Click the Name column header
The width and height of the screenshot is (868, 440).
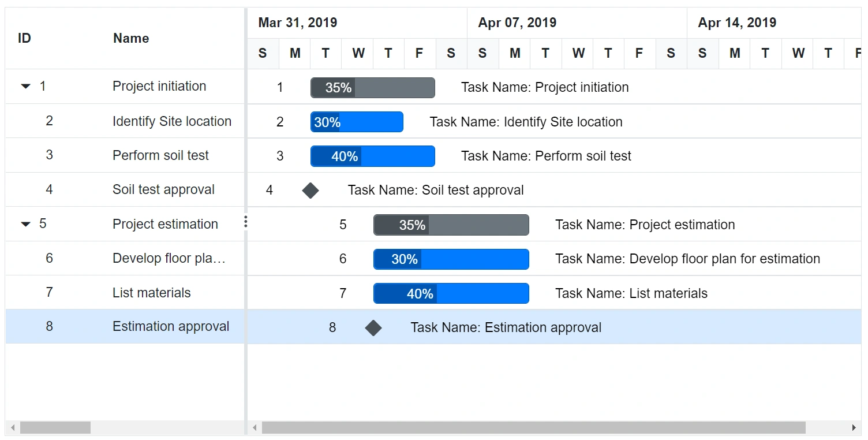click(131, 38)
